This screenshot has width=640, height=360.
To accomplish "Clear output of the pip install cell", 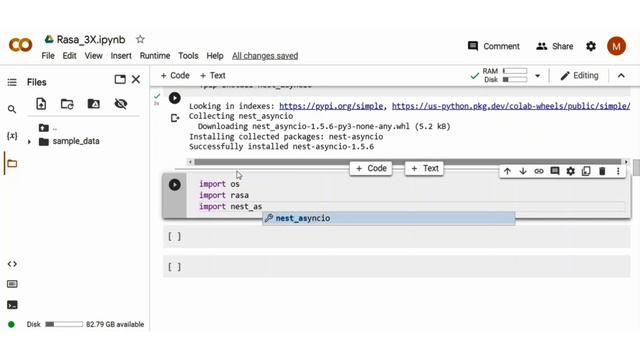I will pyautogui.click(x=175, y=118).
